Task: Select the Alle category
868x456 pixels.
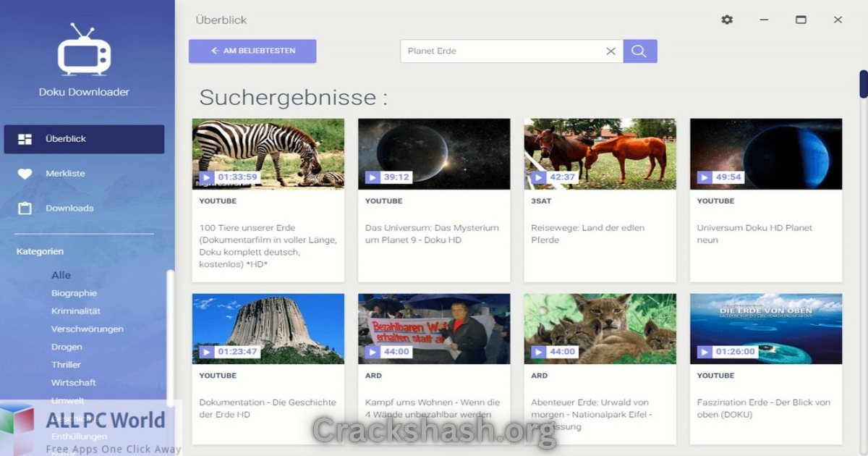Action: pos(61,275)
